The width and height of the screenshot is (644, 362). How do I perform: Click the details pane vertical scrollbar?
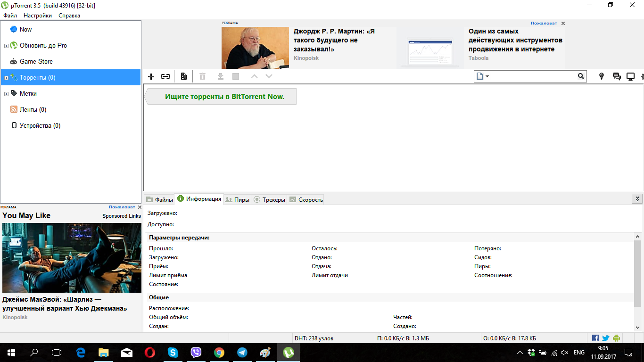click(637, 273)
